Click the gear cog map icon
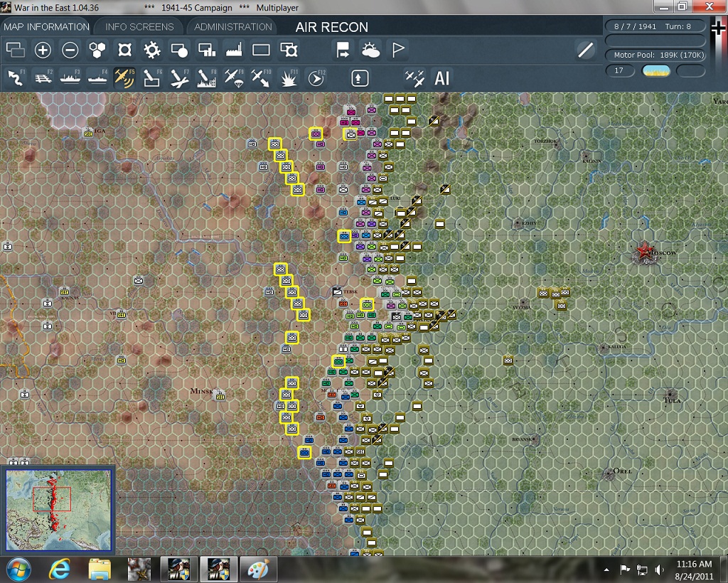The height and width of the screenshot is (583, 728). 152,50
